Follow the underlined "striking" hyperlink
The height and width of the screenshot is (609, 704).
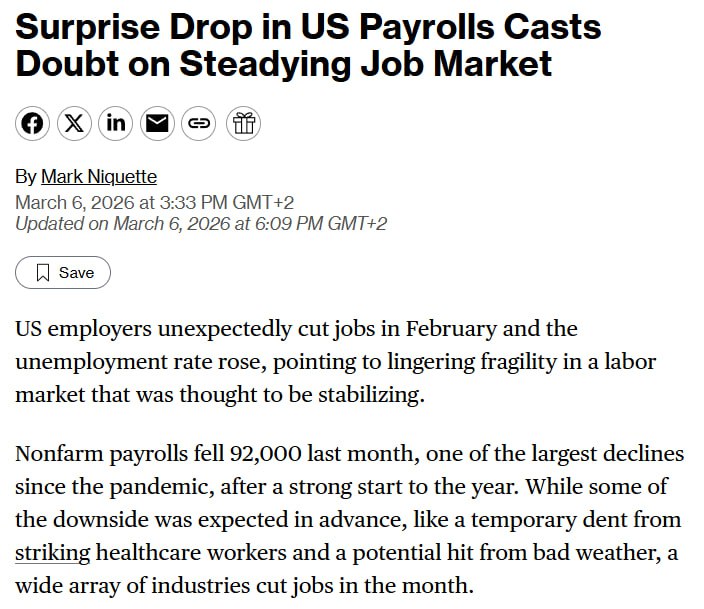click(53, 552)
